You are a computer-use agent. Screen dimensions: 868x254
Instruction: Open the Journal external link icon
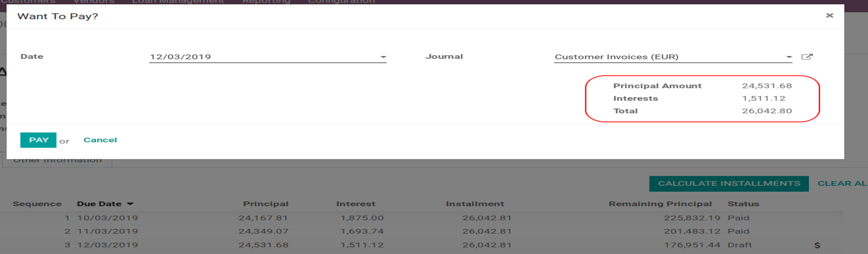pos(807,57)
